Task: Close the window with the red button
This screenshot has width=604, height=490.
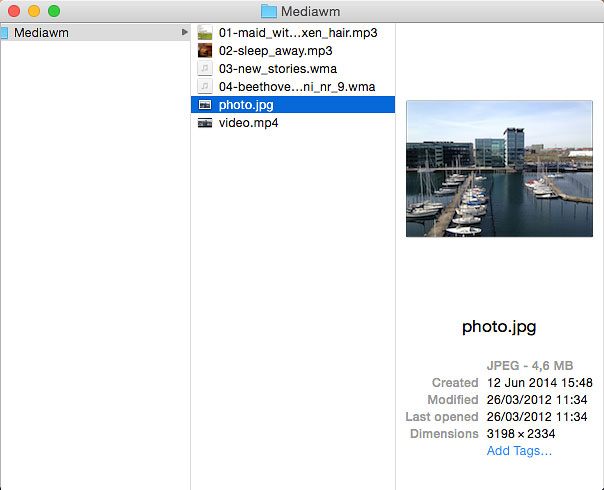Action: (14, 11)
